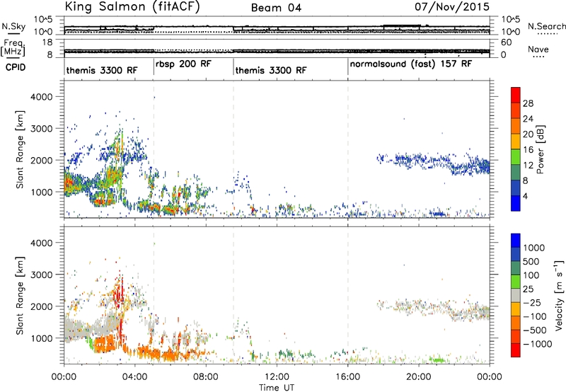Click the Time UT axis title
The height and width of the screenshot is (392, 566).
277,388
